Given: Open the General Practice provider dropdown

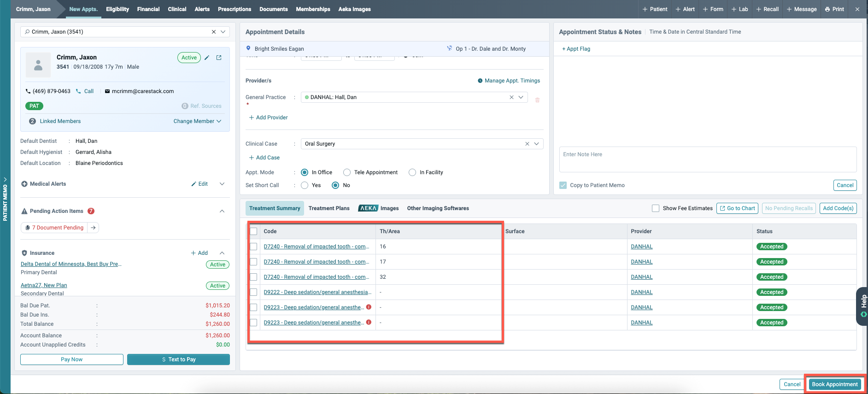Looking at the screenshot, I should (521, 97).
